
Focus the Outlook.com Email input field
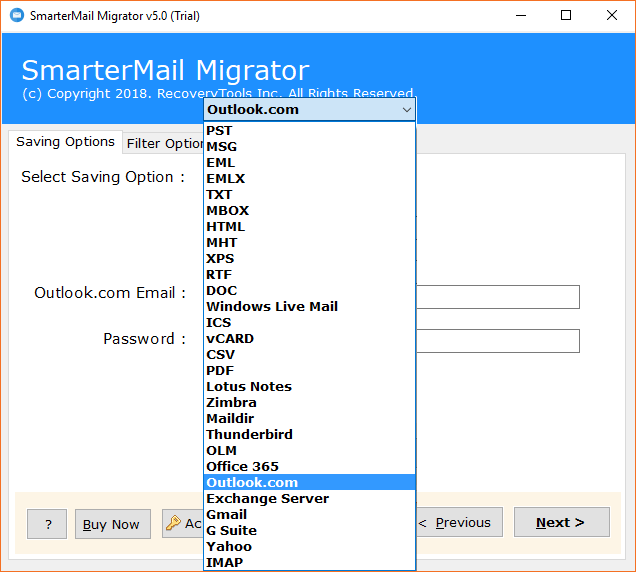coord(498,297)
